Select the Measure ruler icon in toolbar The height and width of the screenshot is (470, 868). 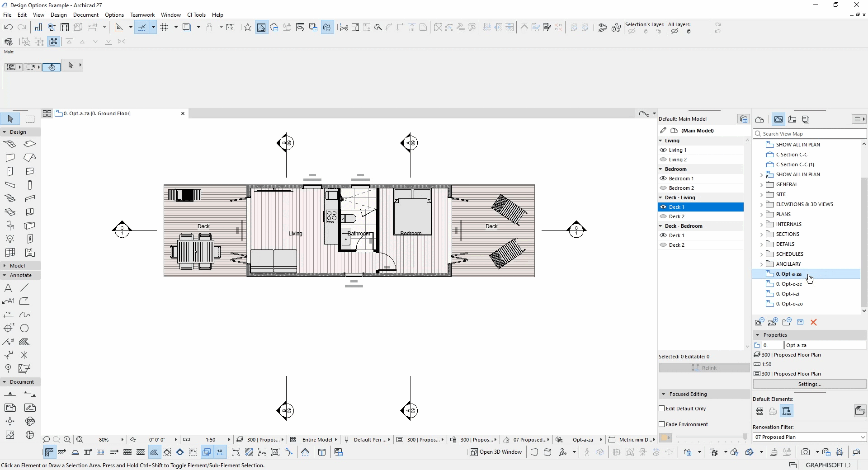click(231, 27)
